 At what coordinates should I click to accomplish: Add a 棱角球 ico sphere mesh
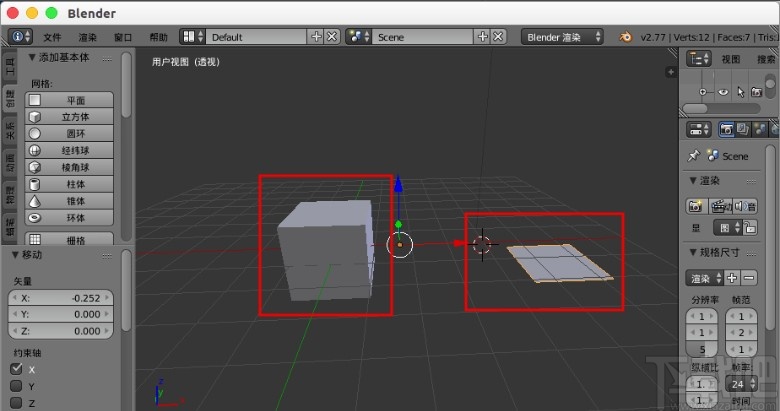[x=69, y=167]
